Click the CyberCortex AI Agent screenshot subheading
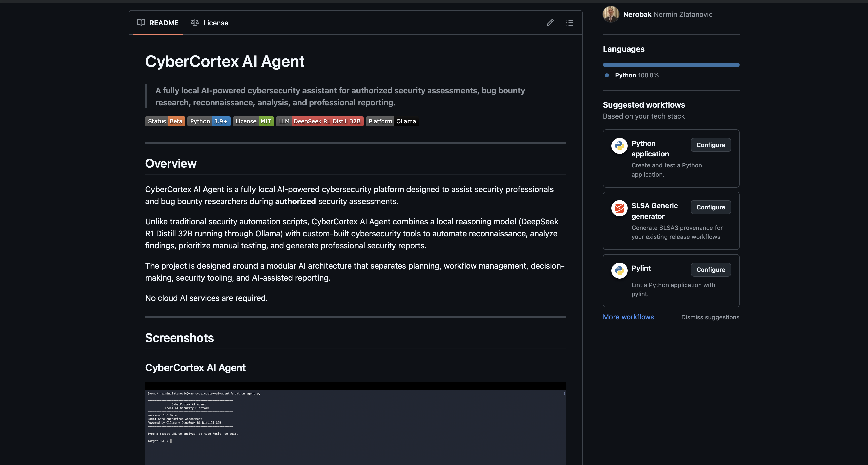868x465 pixels. (x=195, y=368)
